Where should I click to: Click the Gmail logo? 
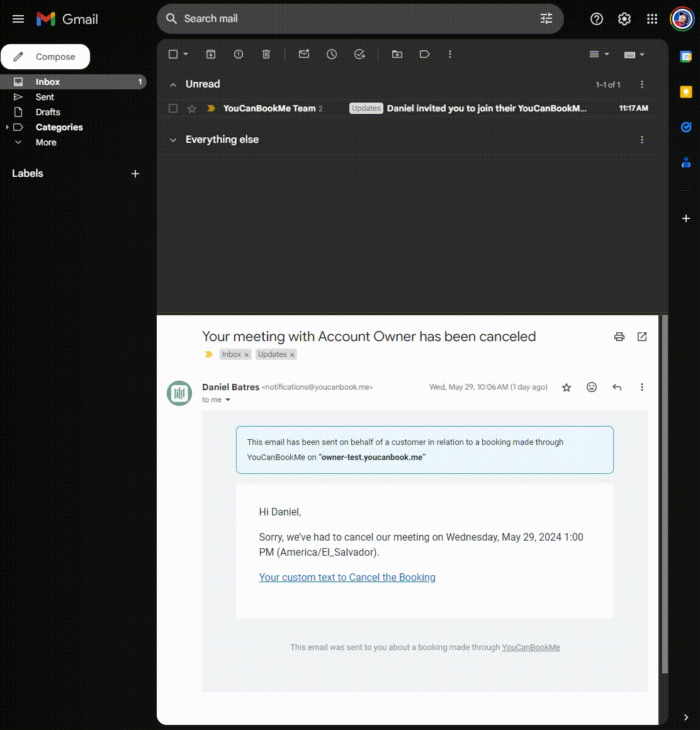point(67,19)
